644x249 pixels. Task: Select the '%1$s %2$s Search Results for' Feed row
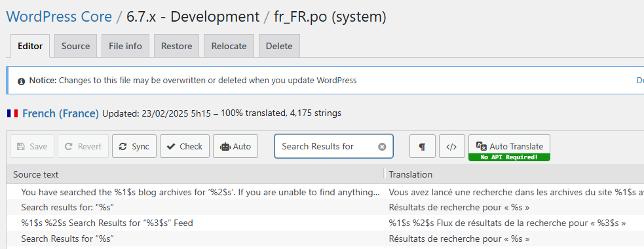195,223
